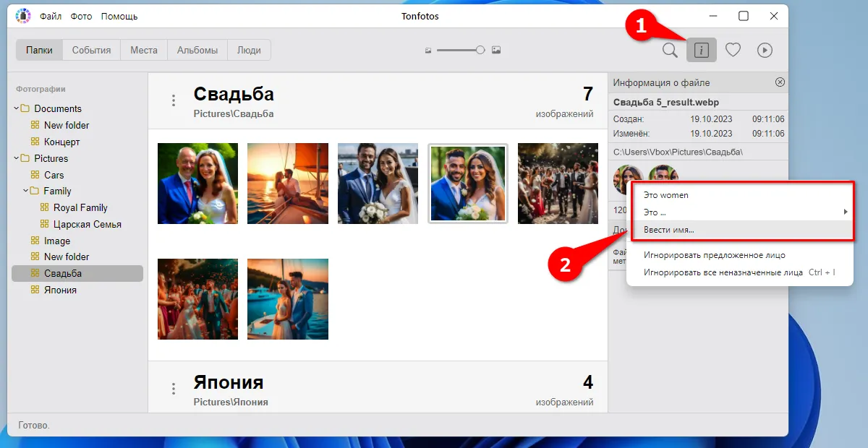Open the three-dot menu for Свадьба

tap(174, 100)
